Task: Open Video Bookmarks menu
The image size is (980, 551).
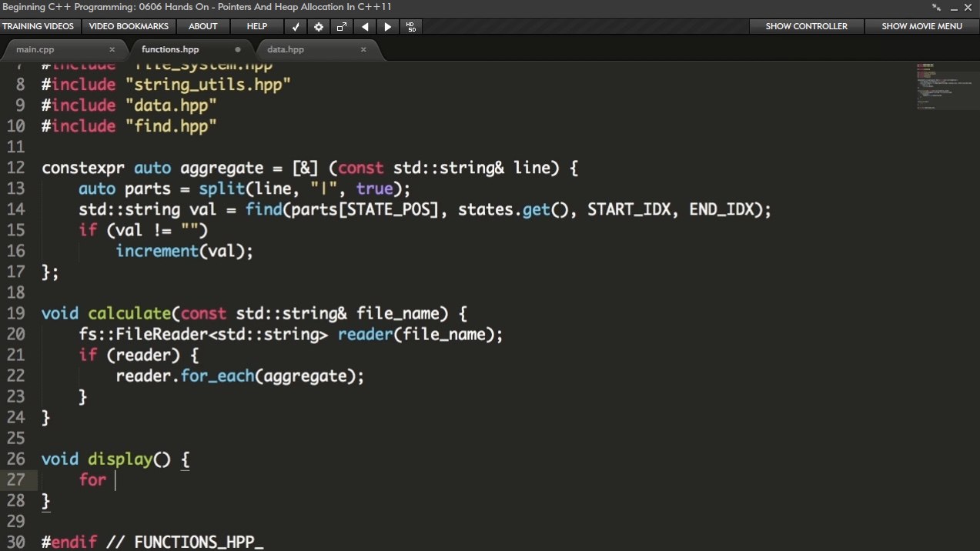Action: (x=129, y=26)
